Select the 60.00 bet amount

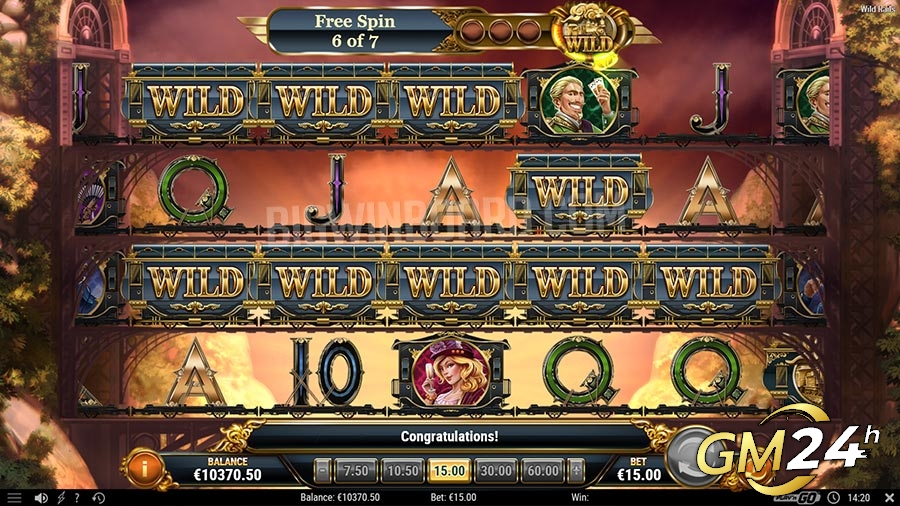click(542, 471)
